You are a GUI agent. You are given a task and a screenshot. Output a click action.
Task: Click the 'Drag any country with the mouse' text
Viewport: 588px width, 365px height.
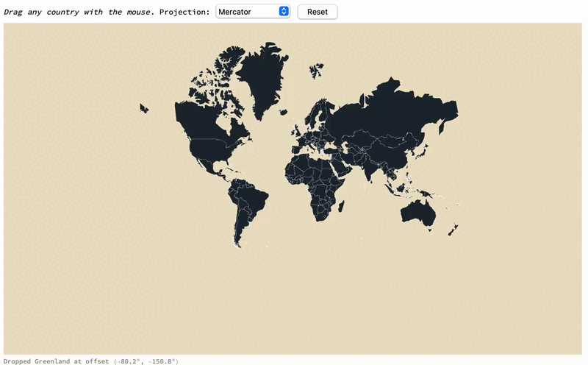click(x=79, y=12)
